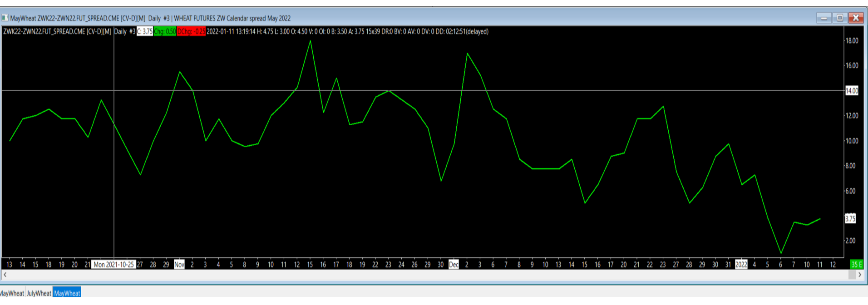
Task: Click the 'Nov' month marker on date axis
Action: (179, 265)
